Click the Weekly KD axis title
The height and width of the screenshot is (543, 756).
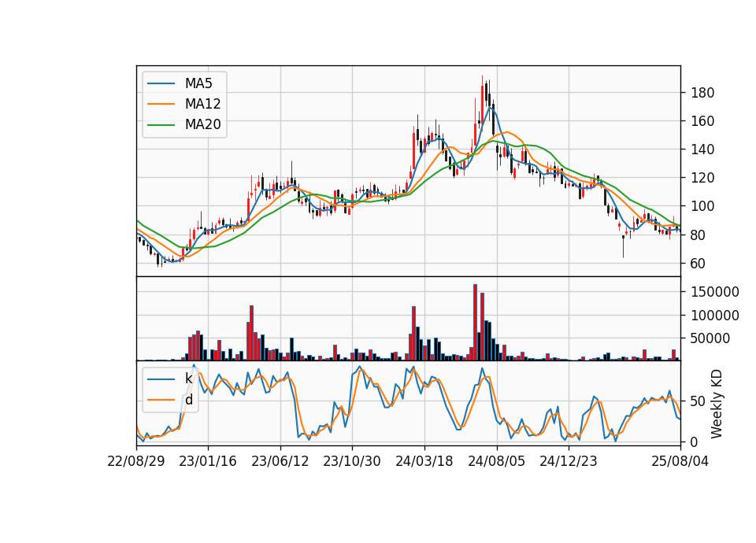[717, 404]
